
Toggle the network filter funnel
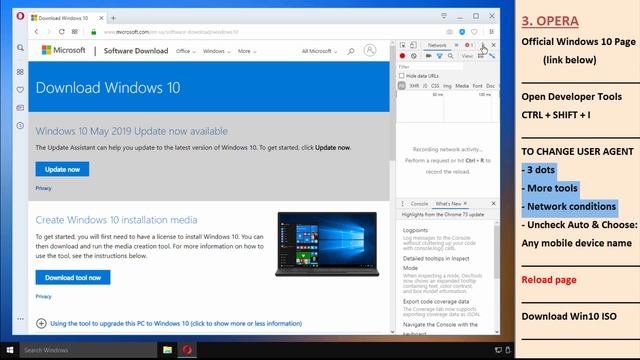439,56
